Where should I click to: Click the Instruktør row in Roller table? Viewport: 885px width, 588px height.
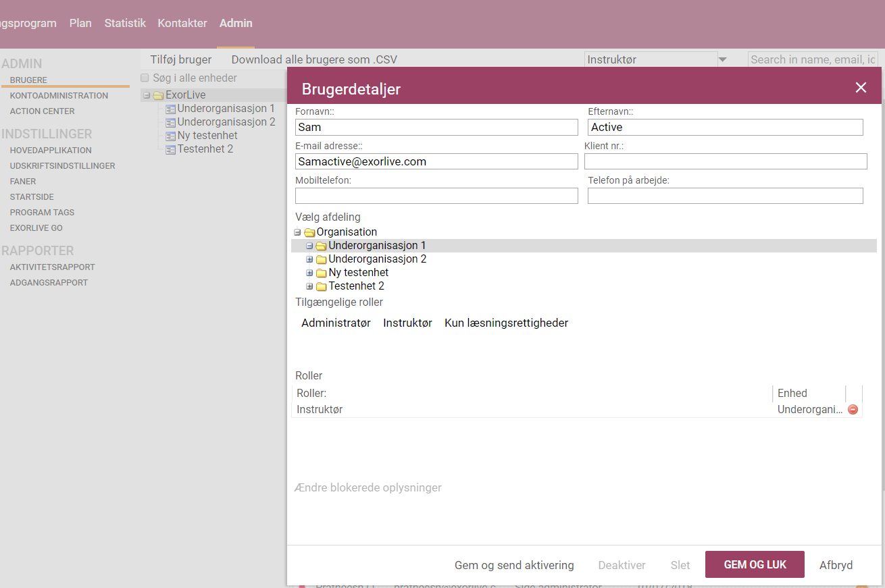[x=577, y=409]
